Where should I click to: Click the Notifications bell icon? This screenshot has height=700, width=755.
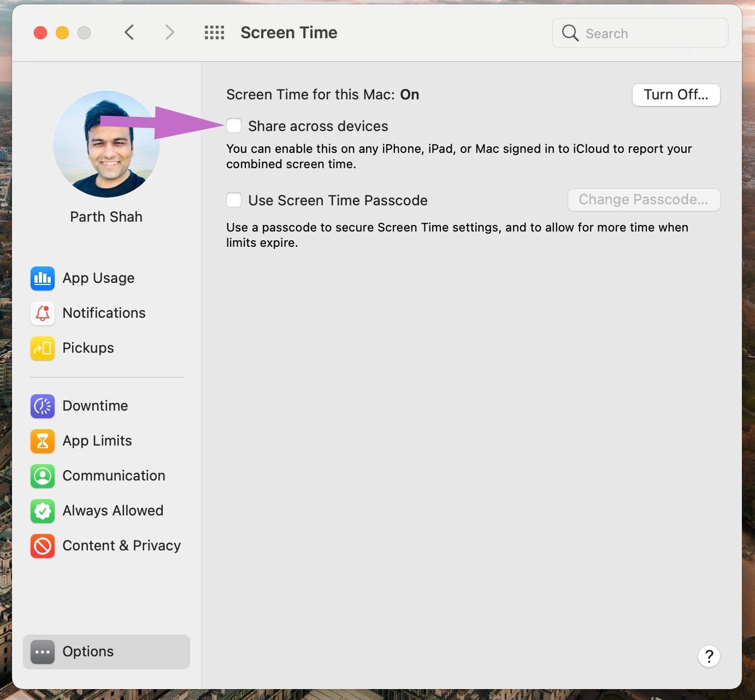point(43,313)
